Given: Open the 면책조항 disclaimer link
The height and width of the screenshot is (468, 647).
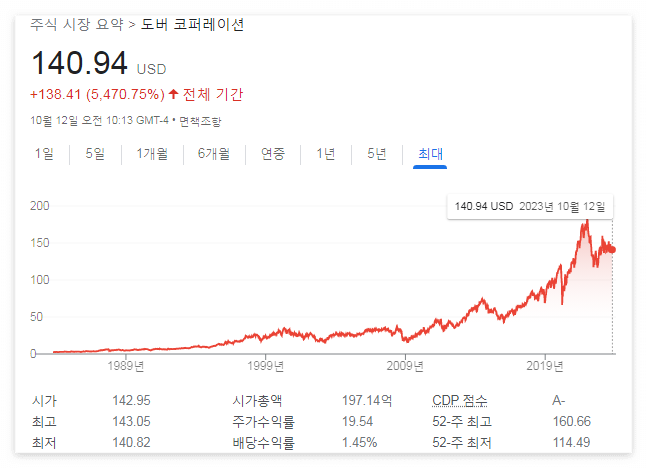Looking at the screenshot, I should pos(200,121).
